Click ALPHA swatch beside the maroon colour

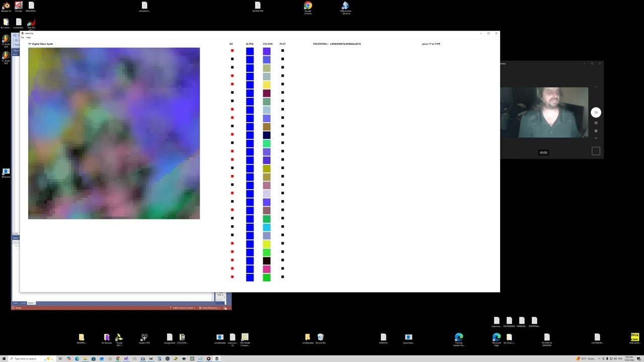point(250,93)
